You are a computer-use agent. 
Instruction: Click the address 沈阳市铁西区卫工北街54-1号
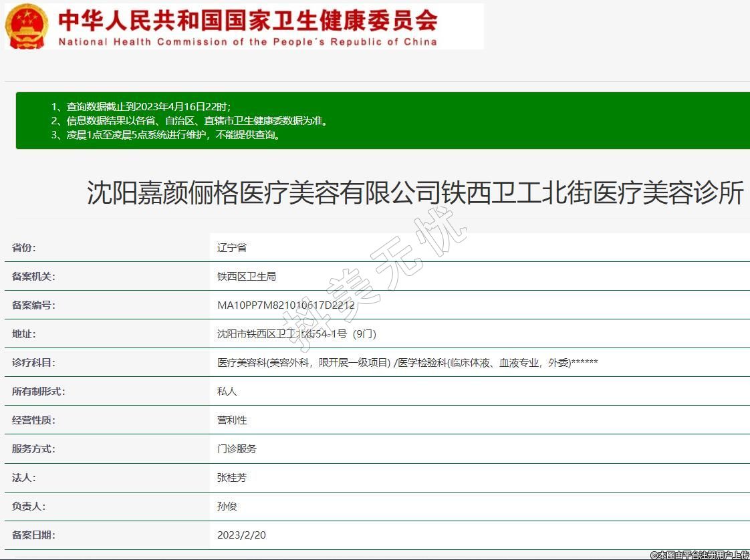pyautogui.click(x=301, y=334)
